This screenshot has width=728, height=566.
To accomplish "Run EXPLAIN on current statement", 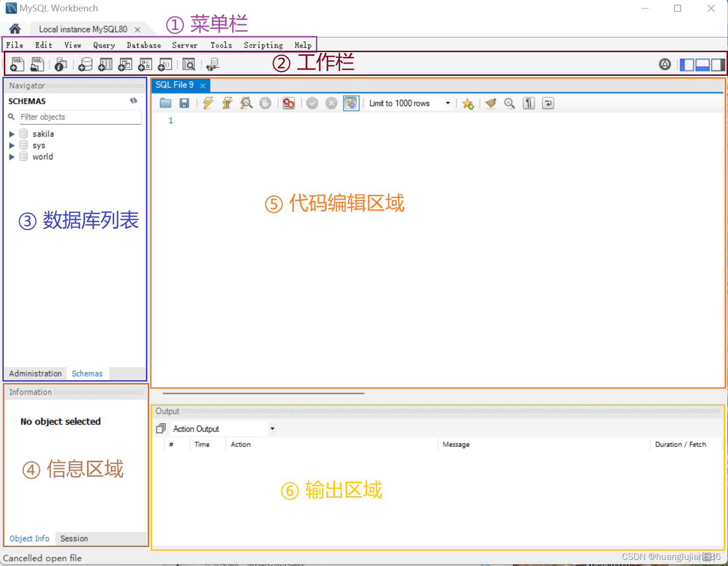I will [246, 103].
